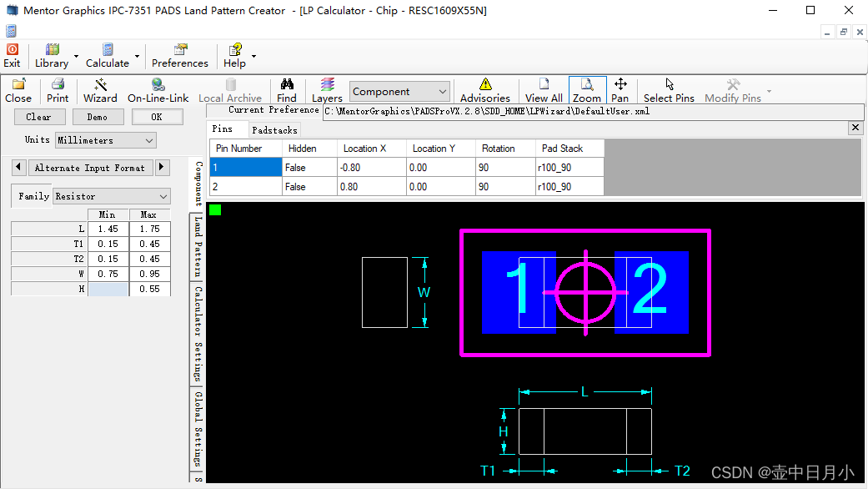Click the W Min value field

tap(108, 274)
